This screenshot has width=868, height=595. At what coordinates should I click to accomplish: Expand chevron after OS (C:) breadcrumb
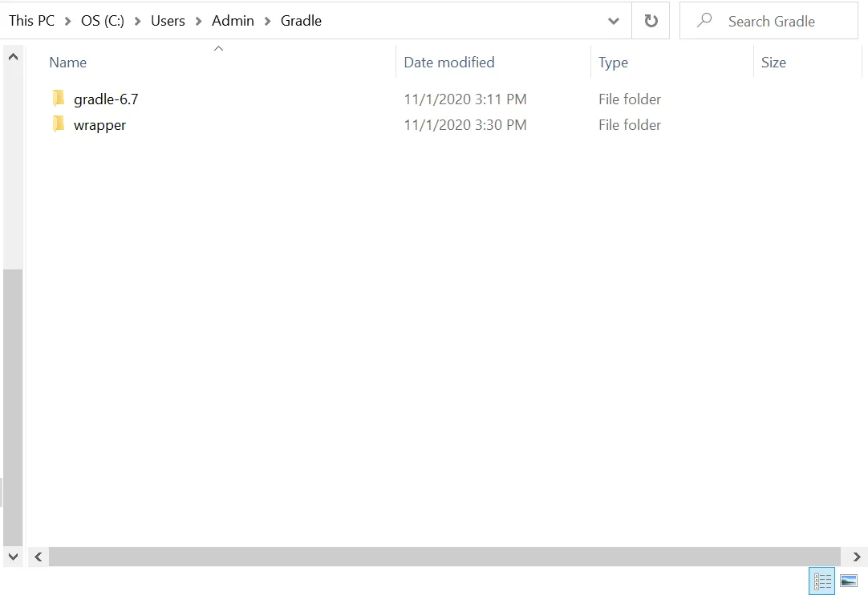coord(137,22)
